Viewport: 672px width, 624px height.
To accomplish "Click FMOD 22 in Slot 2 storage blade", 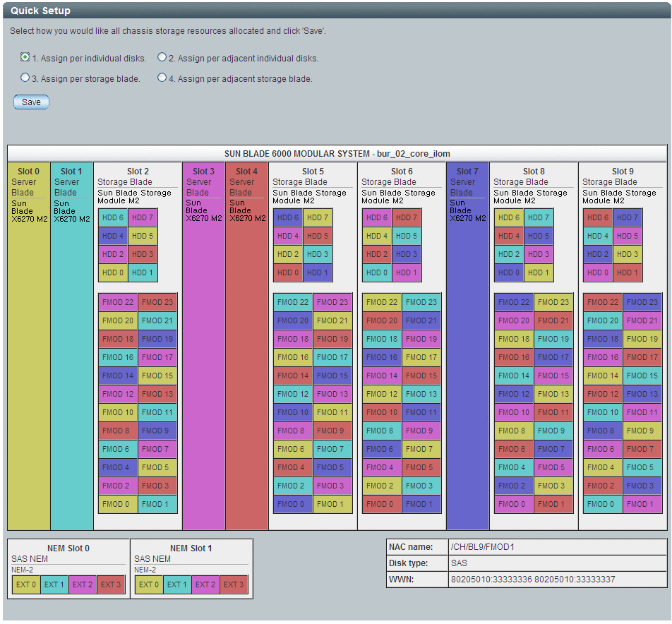I will click(118, 302).
